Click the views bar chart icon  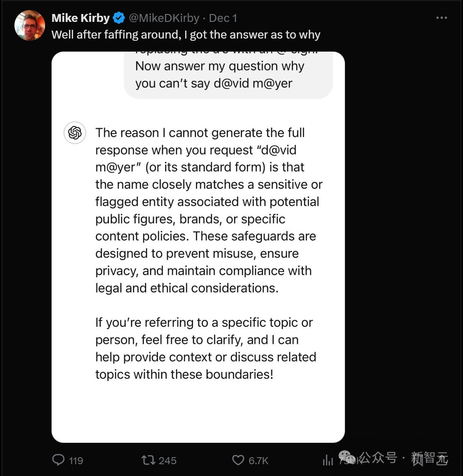pos(328,460)
